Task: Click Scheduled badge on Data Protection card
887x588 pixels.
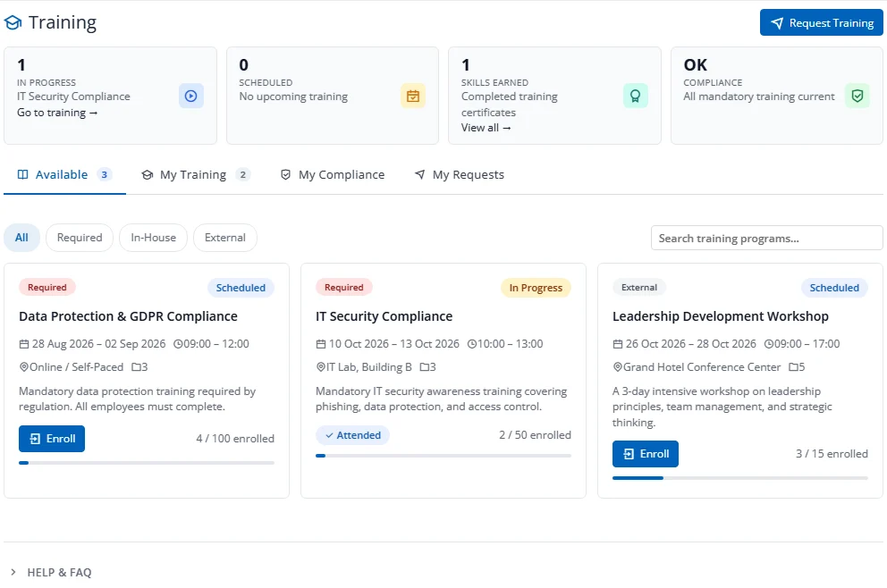Action: 241,288
